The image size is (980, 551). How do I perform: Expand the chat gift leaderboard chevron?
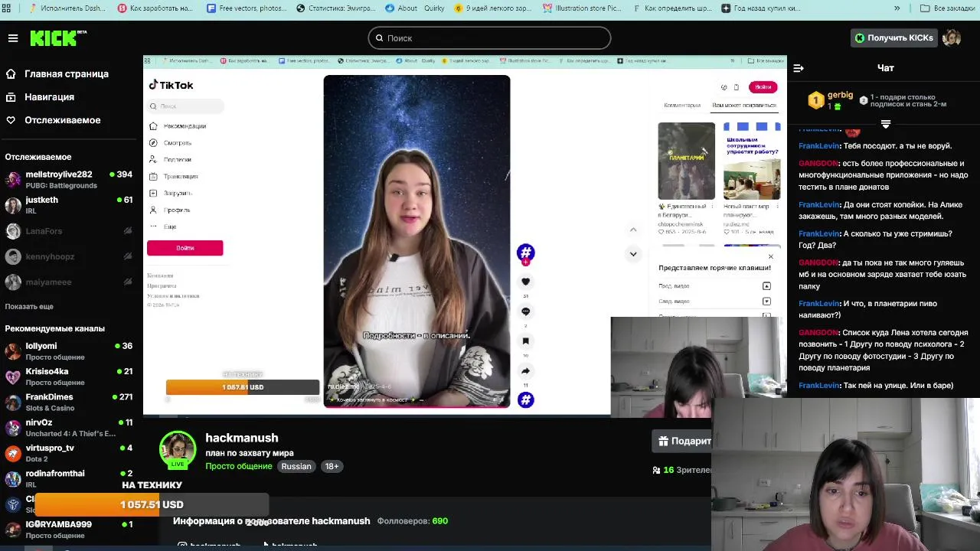tap(886, 123)
